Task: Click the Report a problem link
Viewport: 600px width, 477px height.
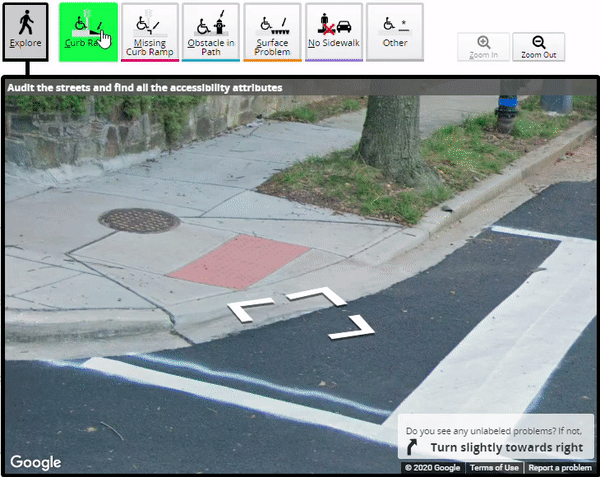Action: 560,468
